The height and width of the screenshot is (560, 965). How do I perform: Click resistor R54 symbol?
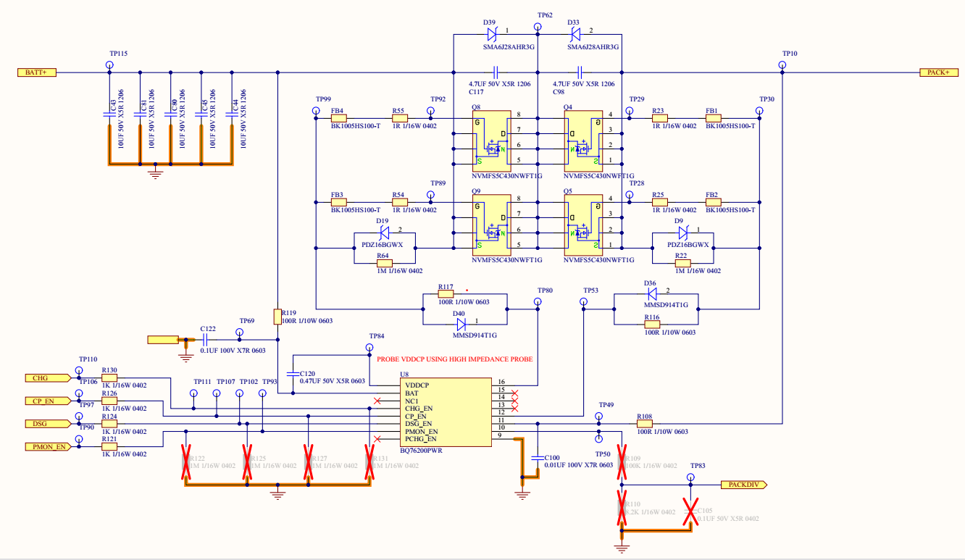point(400,202)
